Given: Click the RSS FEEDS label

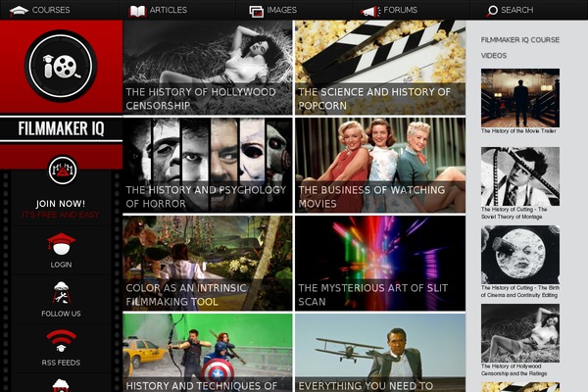Looking at the screenshot, I should [x=61, y=363].
